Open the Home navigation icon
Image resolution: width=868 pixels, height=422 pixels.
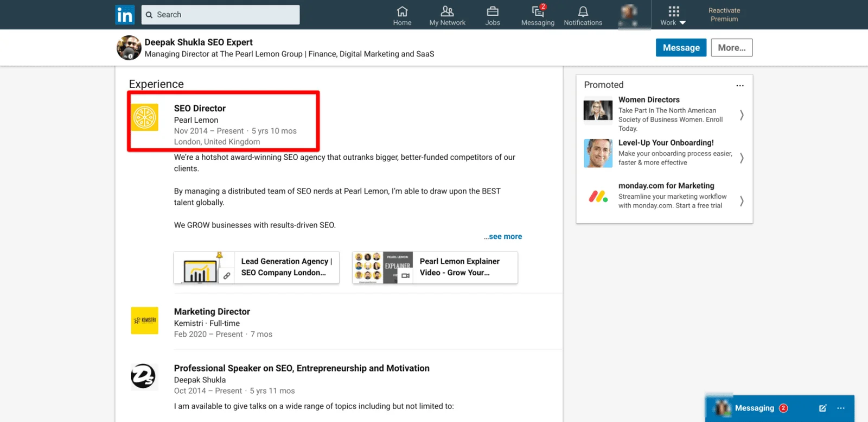(402, 16)
